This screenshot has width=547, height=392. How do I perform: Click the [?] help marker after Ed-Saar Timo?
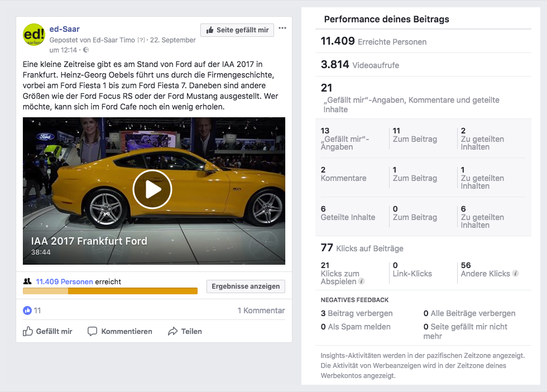(141, 40)
